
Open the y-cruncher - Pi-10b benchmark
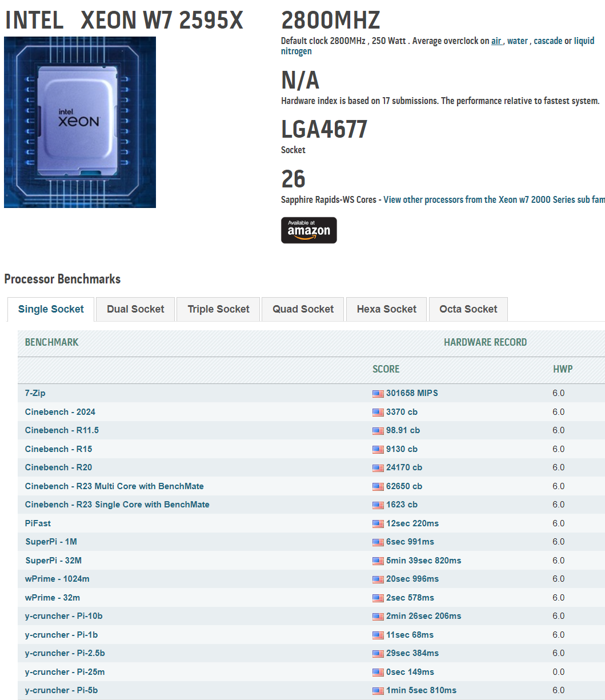tap(64, 616)
